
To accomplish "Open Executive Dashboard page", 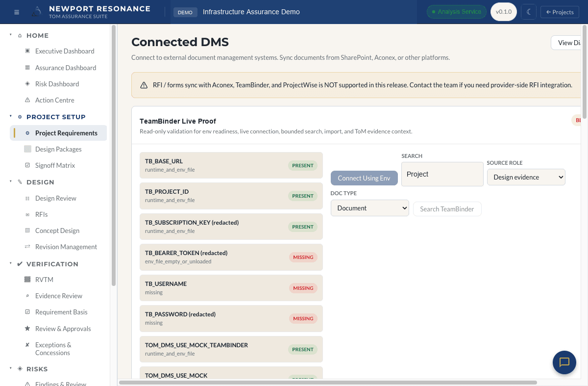I will point(65,51).
